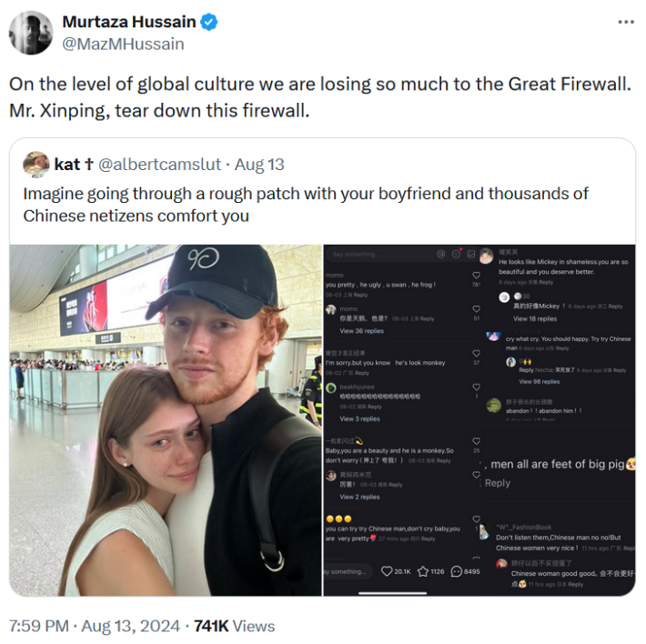
Task: Like the "you pretty, he ugly" comment
Action: pos(476,275)
